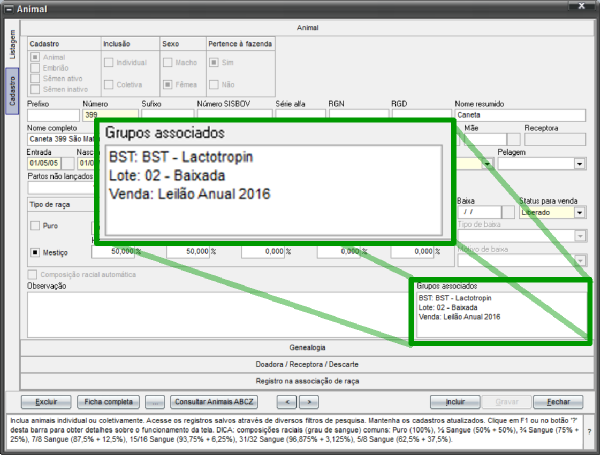
Task: Select the Puro tipo de raça checkbox
Action: (x=35, y=225)
